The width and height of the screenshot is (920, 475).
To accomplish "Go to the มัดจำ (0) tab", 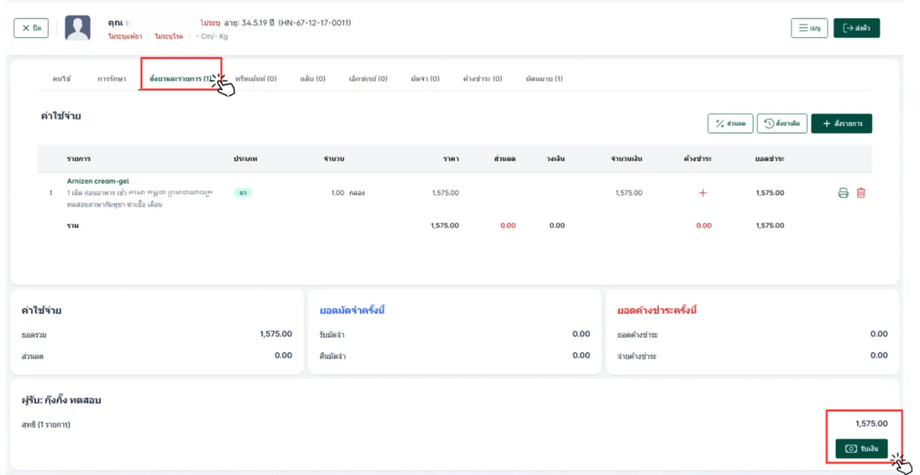I will pos(425,79).
